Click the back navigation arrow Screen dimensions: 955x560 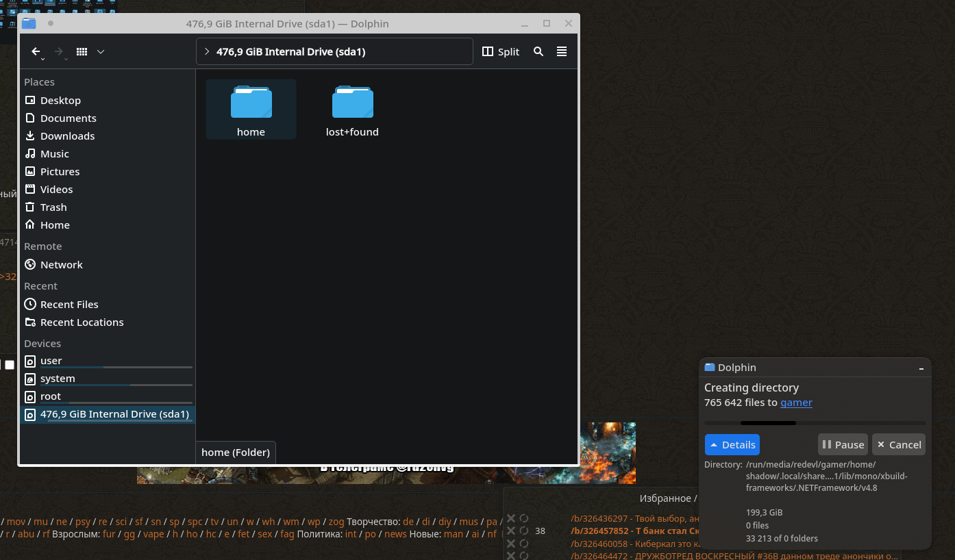tap(36, 52)
